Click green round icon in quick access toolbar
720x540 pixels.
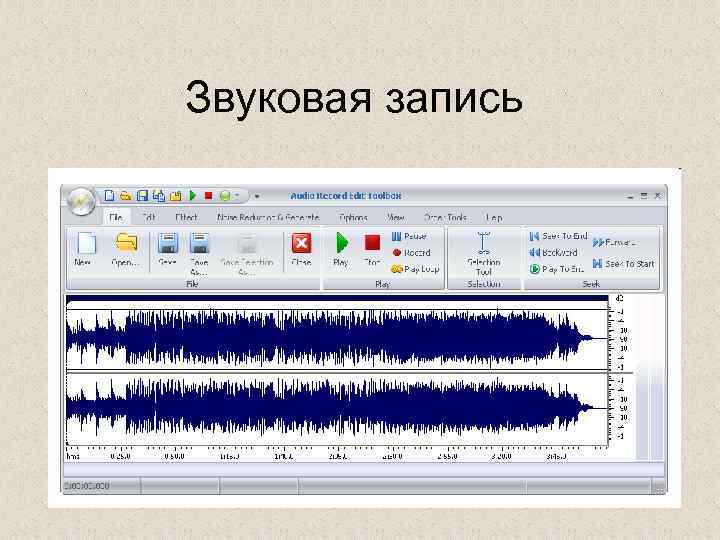pyautogui.click(x=225, y=196)
